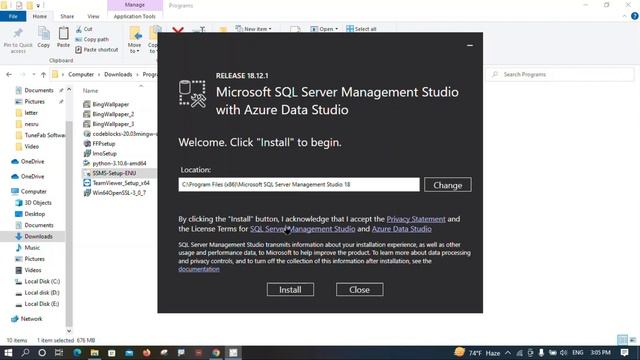The height and width of the screenshot is (360, 640).
Task: Select the TeamViewer_Setup_x64 file
Action: (x=117, y=182)
